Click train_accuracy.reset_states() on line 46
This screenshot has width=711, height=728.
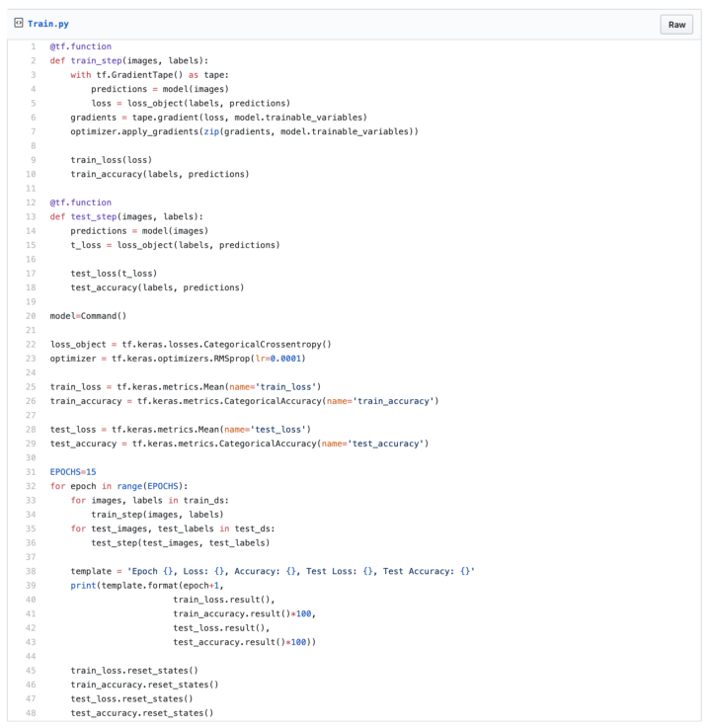click(x=145, y=685)
